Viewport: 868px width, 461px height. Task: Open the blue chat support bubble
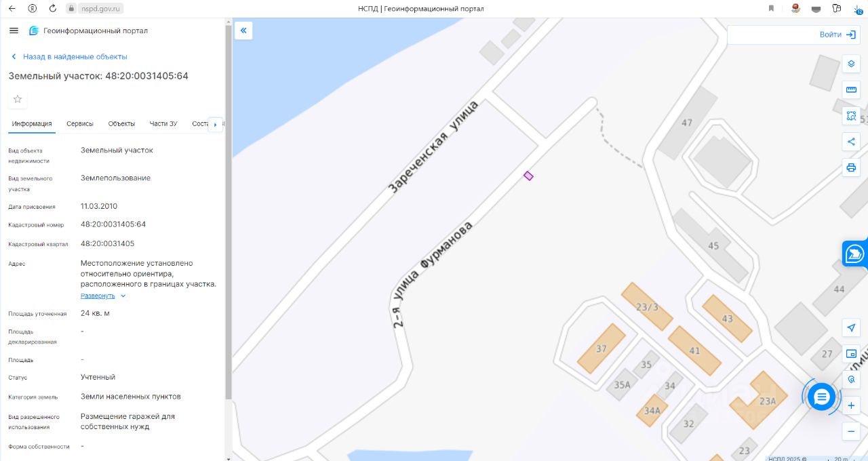click(821, 396)
